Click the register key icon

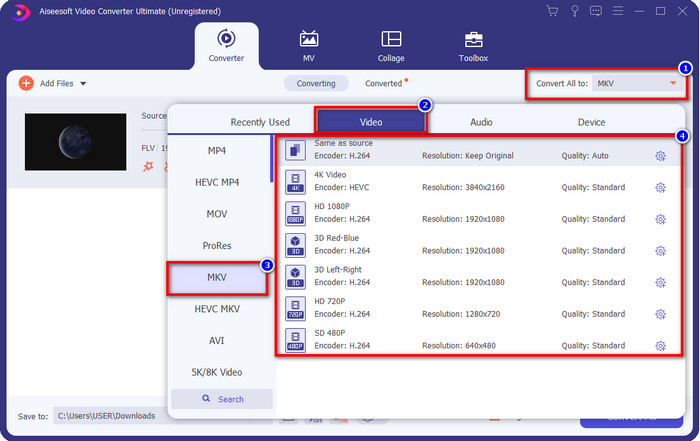(575, 11)
